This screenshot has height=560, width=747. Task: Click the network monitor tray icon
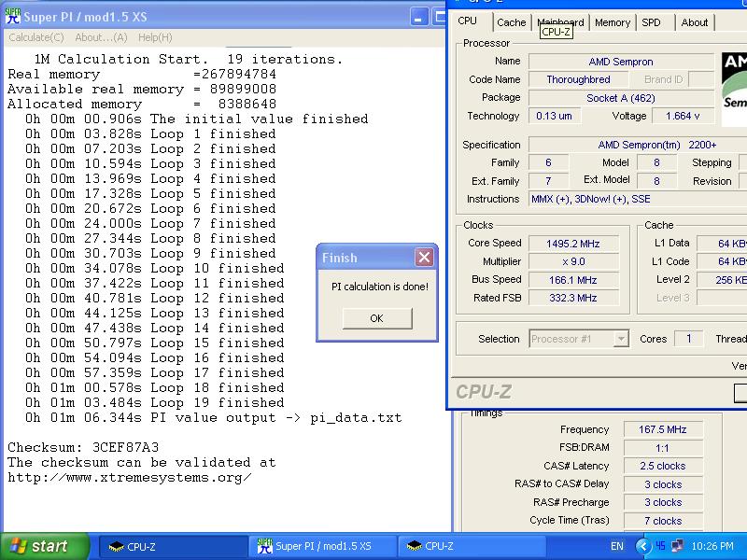677,546
